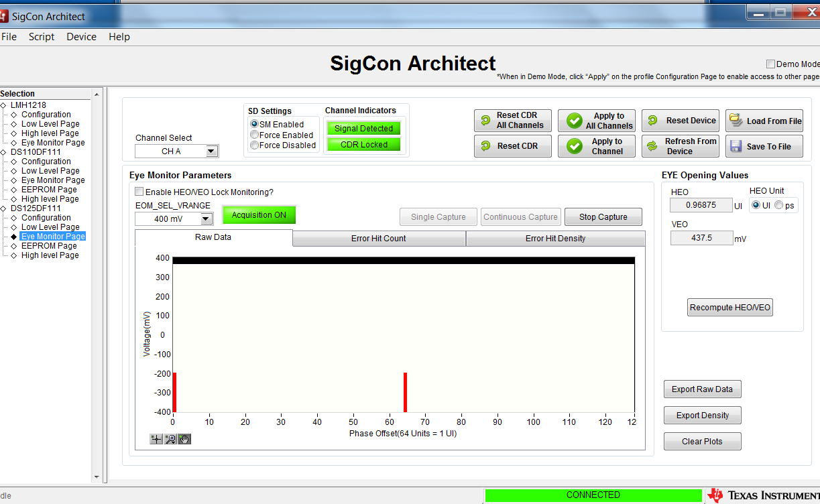Select the crosshair cursor plot tool
820x504 pixels.
(x=156, y=439)
